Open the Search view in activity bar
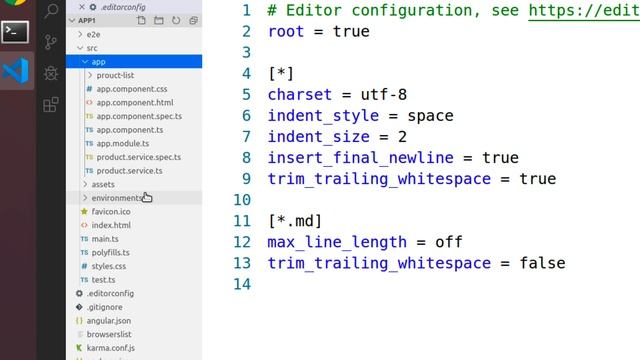The height and width of the screenshot is (360, 640). pos(51,10)
